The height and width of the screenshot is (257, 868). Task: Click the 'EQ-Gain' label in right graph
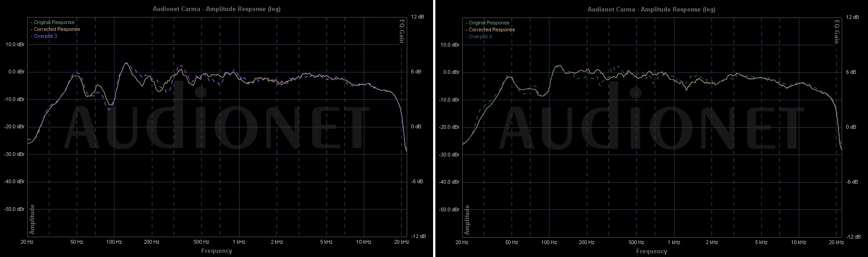(837, 32)
